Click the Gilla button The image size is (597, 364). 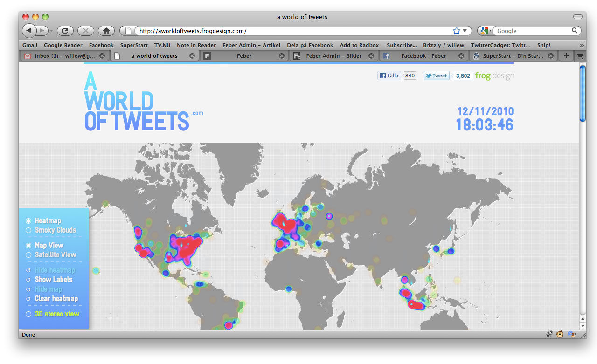389,75
